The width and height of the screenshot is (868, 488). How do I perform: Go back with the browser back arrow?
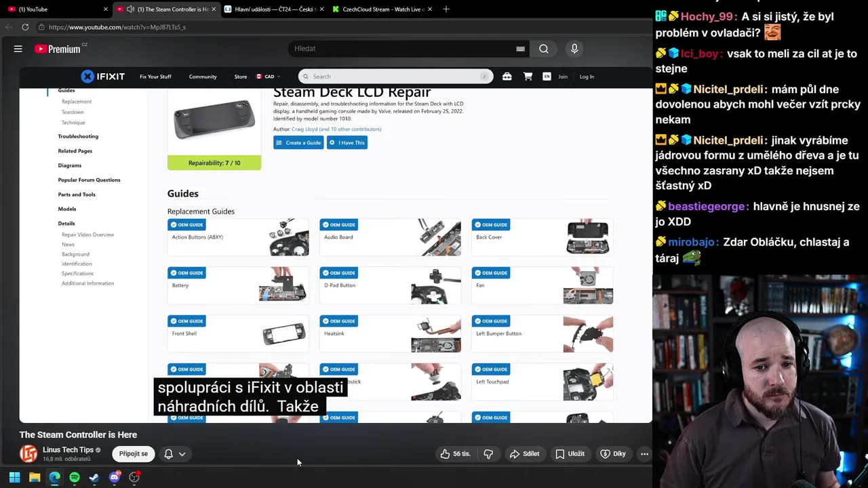coord(8,27)
